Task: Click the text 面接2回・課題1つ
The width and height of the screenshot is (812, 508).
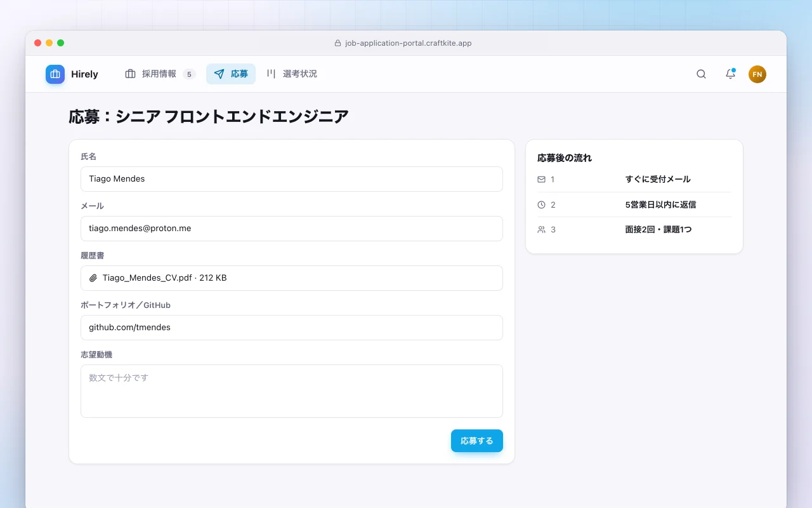Action: point(658,230)
